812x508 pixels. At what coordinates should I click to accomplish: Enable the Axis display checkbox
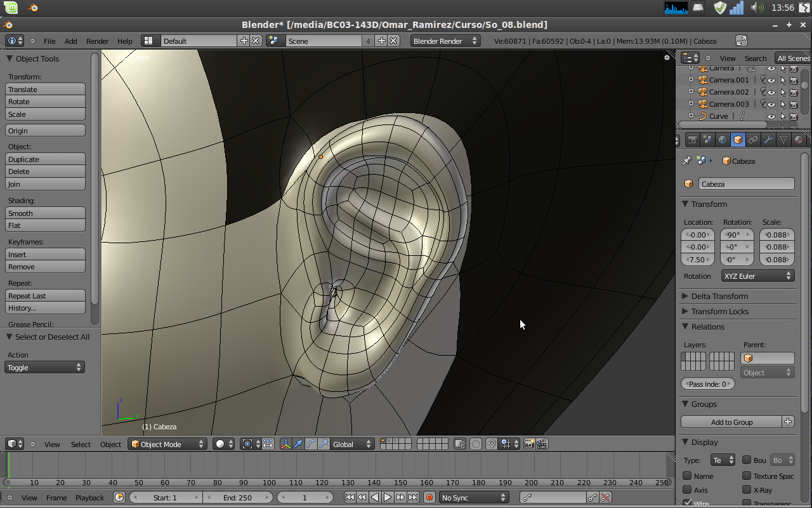(687, 490)
